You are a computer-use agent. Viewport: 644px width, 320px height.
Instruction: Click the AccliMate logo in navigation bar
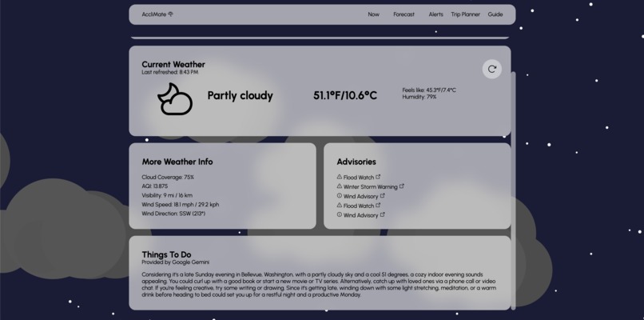click(x=157, y=14)
